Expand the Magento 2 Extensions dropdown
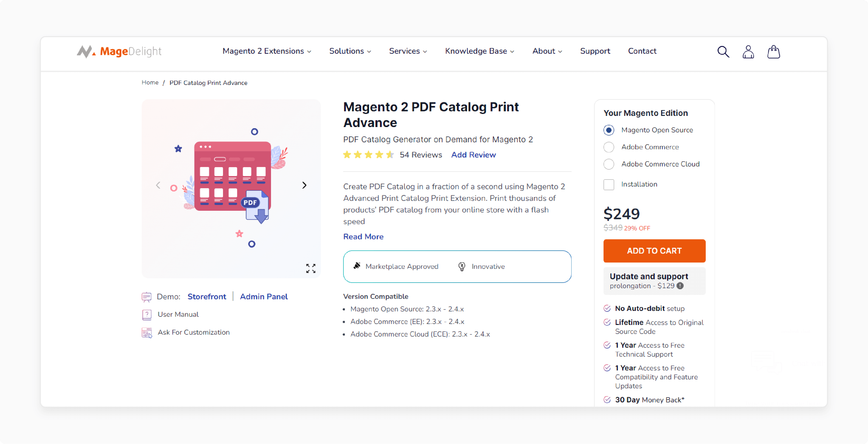This screenshot has height=444, width=868. coord(267,51)
